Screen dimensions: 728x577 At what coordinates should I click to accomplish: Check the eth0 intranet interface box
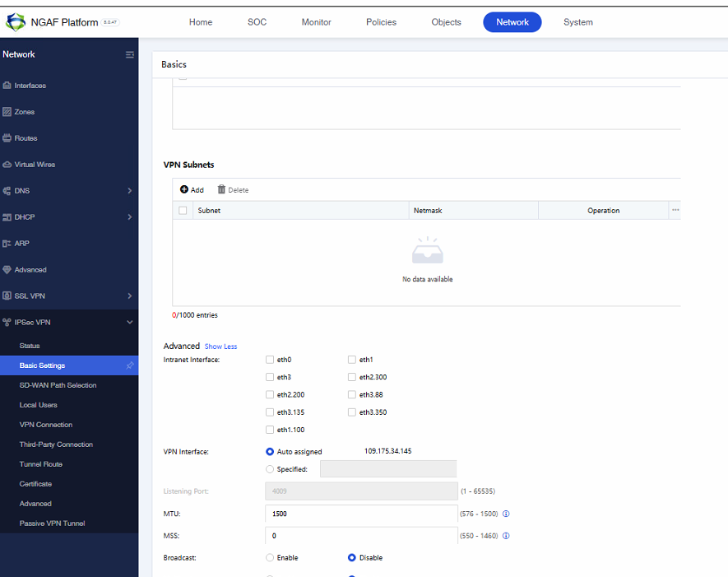pyautogui.click(x=270, y=360)
